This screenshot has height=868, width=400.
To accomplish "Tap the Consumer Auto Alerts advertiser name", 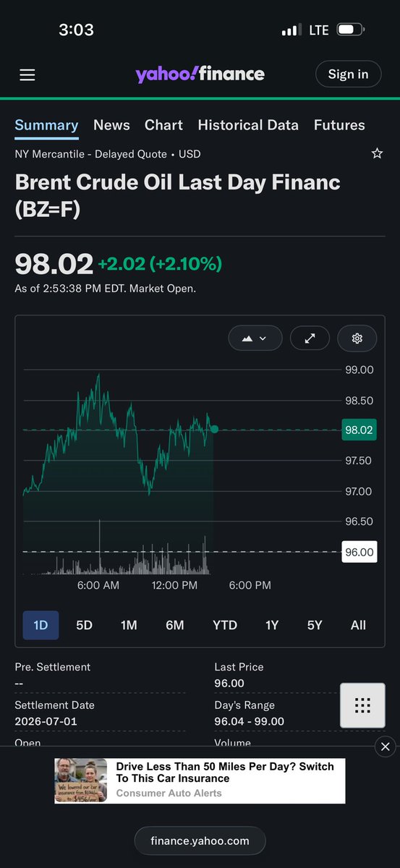I will pyautogui.click(x=169, y=793).
